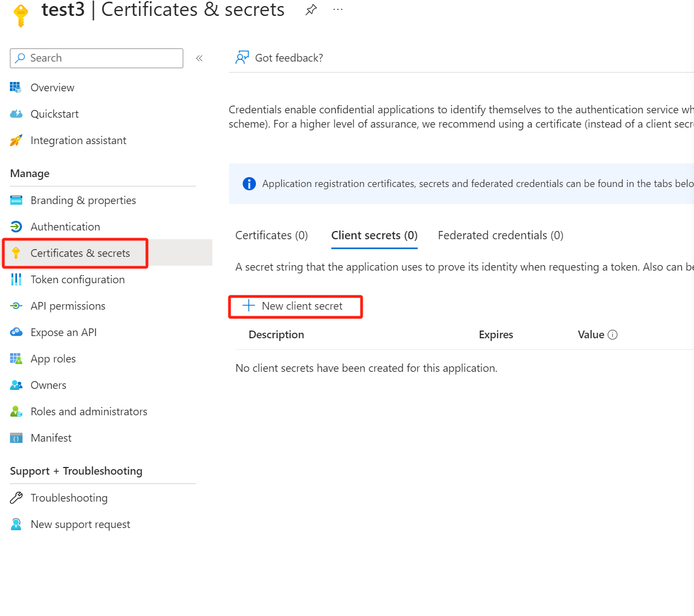The height and width of the screenshot is (616, 694).
Task: Switch to Federated credentials (0) tab
Action: click(500, 235)
